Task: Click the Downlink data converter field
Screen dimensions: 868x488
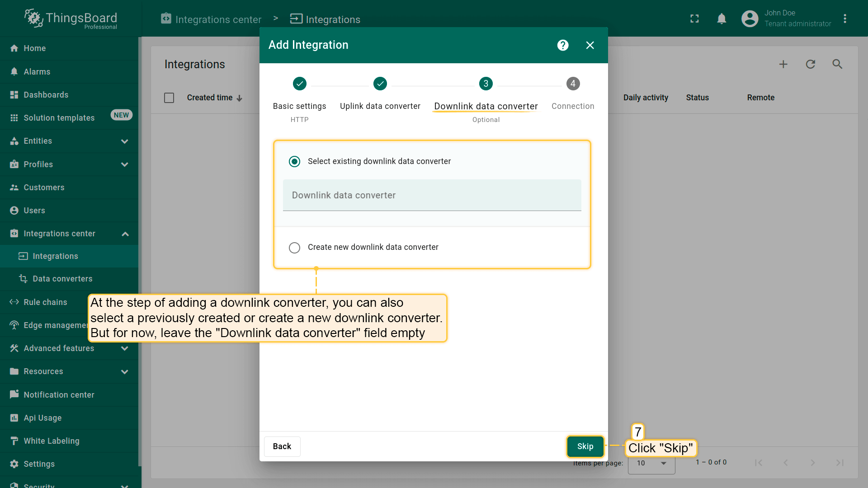Action: click(x=432, y=196)
